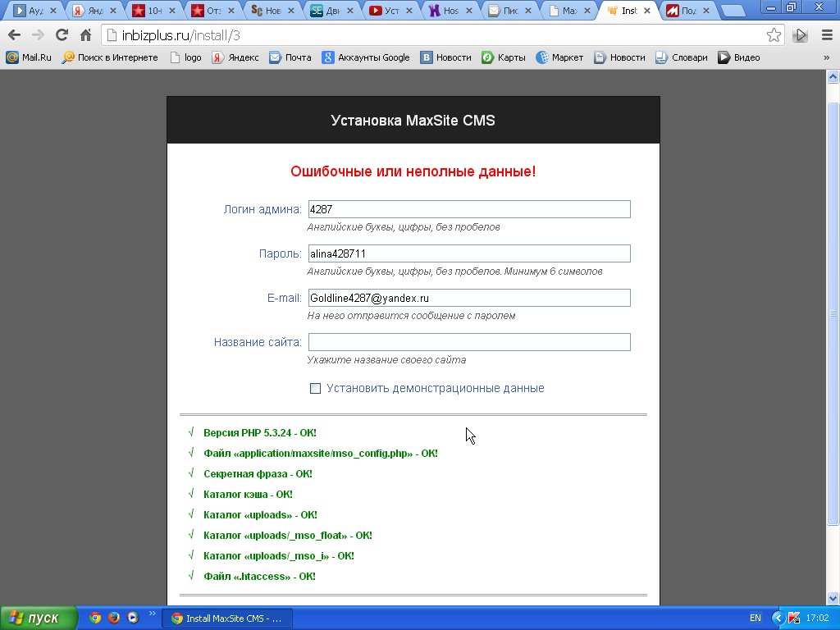Open the Аккаунты Google bookmark
Screen dimensions: 840x630
pos(366,57)
